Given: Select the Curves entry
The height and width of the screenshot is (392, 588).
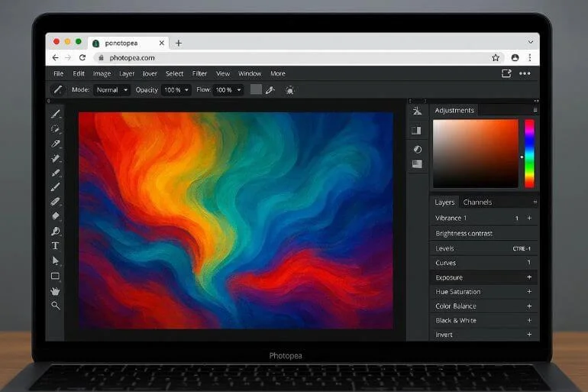Looking at the screenshot, I should click(483, 263).
